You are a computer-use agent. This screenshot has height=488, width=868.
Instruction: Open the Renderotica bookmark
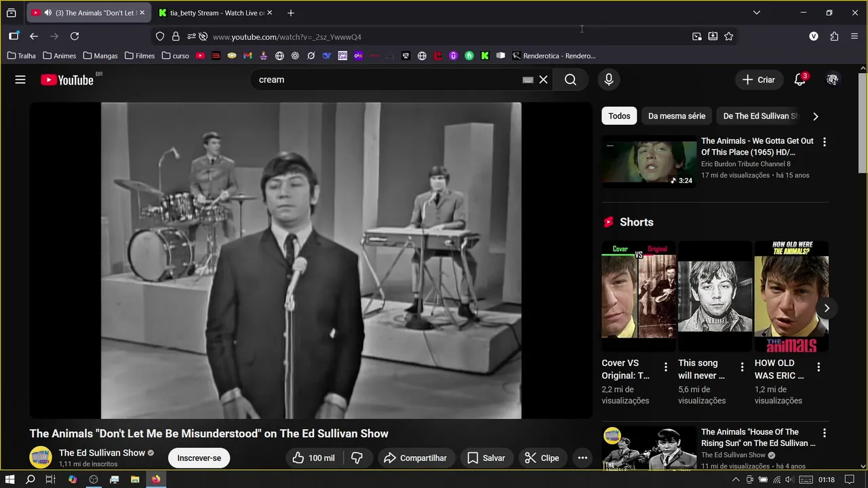click(554, 56)
